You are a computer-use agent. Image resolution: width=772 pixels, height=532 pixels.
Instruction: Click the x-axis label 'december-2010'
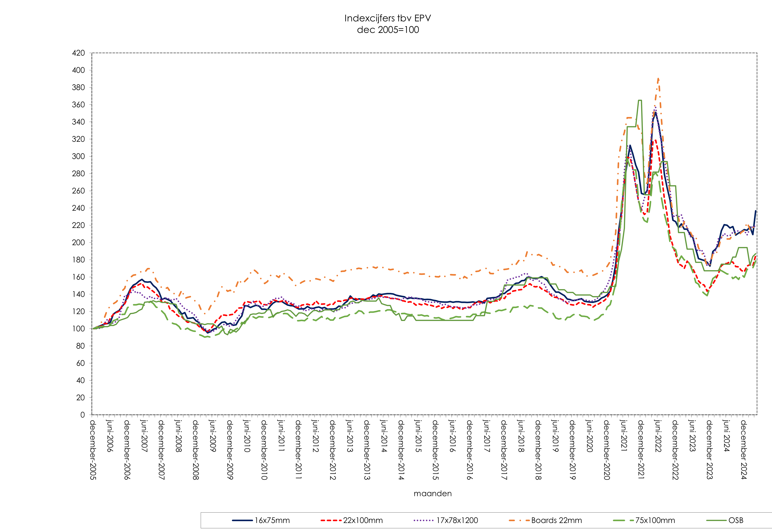coord(264,450)
